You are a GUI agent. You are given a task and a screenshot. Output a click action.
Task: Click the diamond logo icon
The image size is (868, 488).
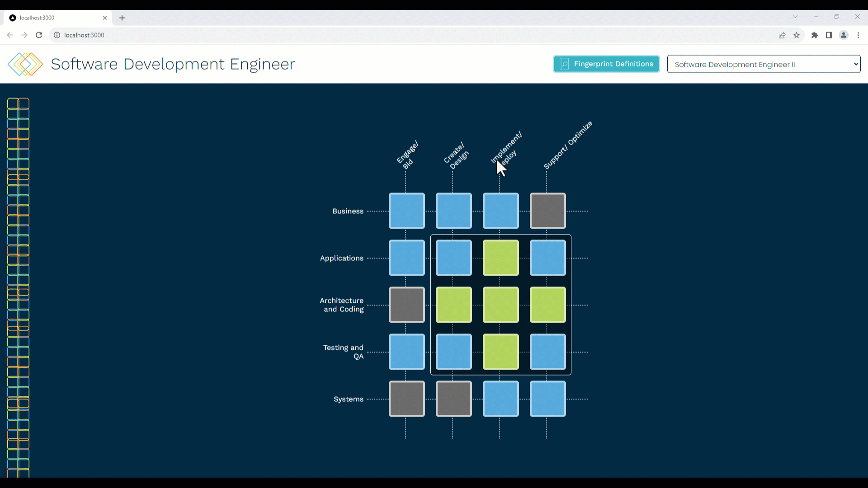coord(25,64)
